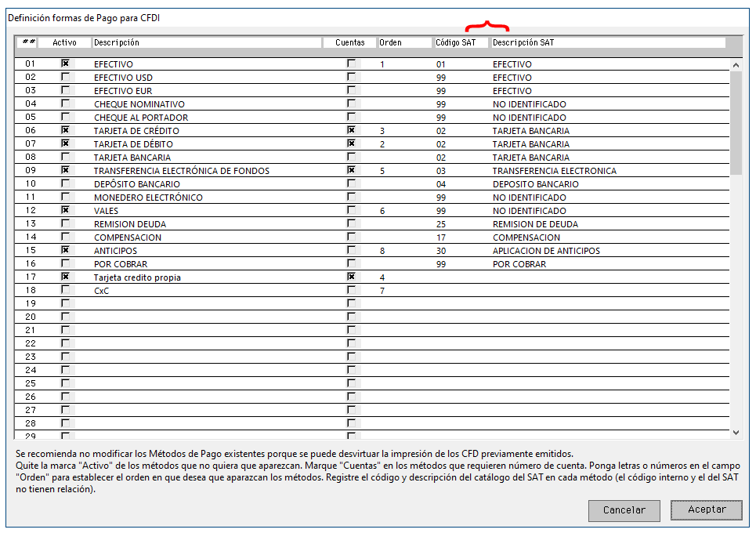This screenshot has width=756, height=533.
Task: Uncheck Activo for VALES row
Action: point(66,210)
